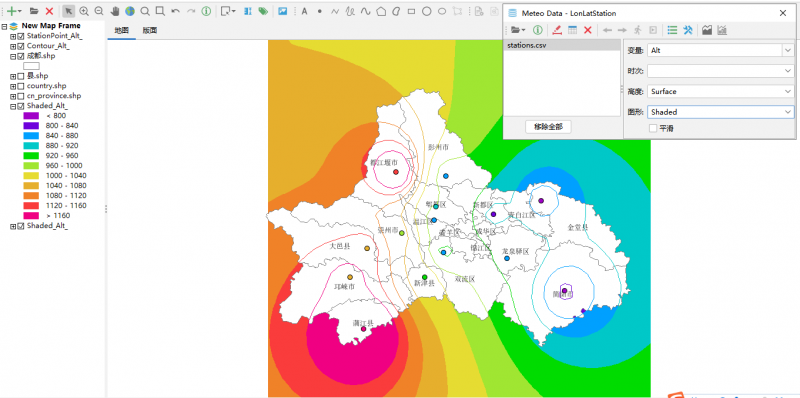Click the magenta > 1160 legend swatch
800x398 pixels.
click(x=31, y=215)
